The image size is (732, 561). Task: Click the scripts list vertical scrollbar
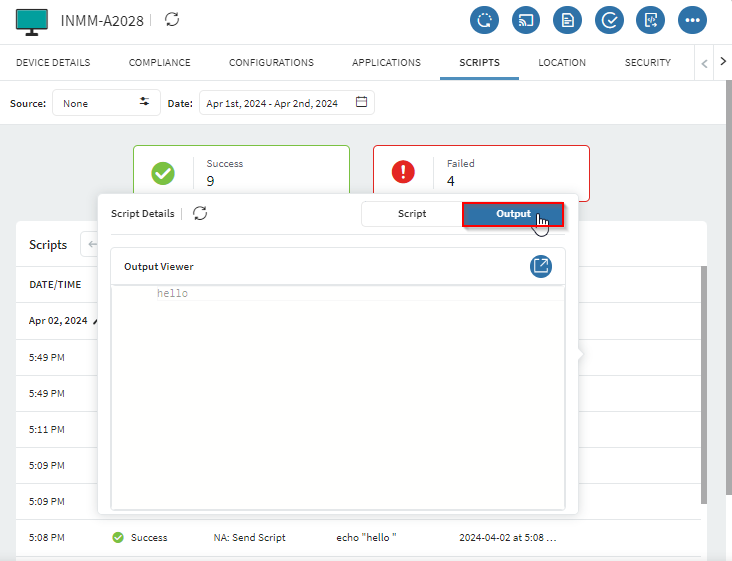pos(703,380)
